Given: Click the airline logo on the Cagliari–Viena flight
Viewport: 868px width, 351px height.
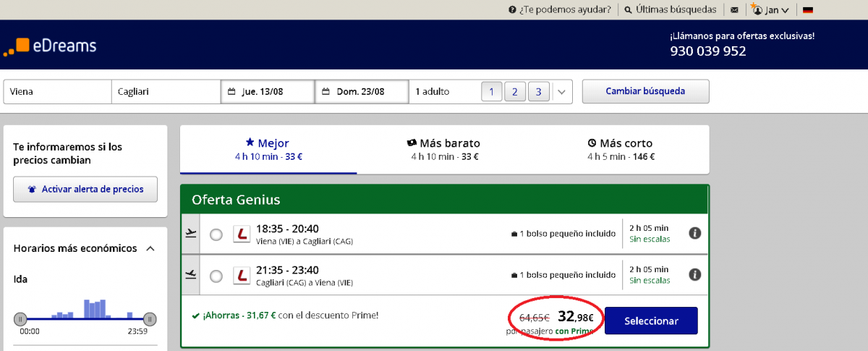Looking at the screenshot, I should pos(242,276).
